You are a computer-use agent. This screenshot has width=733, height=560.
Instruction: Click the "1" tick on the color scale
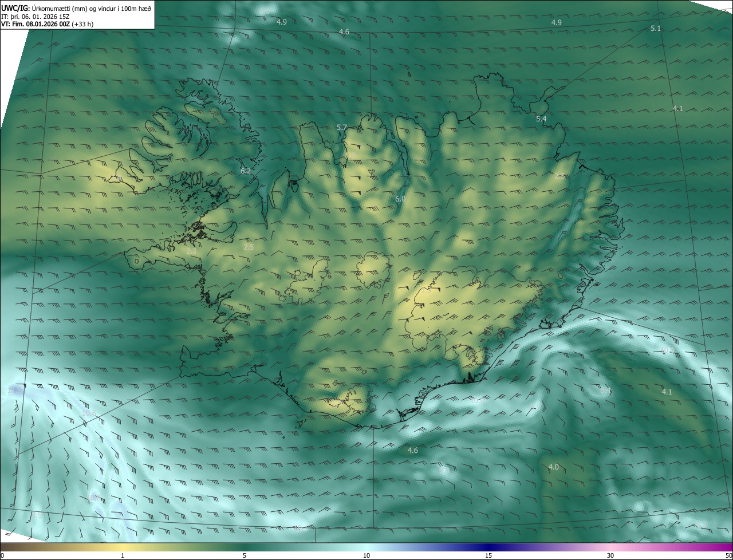coord(123,555)
